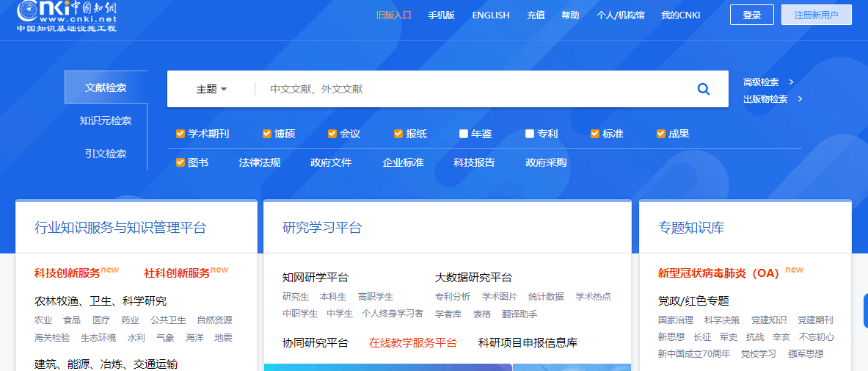This screenshot has height=371, width=868.
Task: Open the 大数据研究平台 link
Action: pos(473,277)
